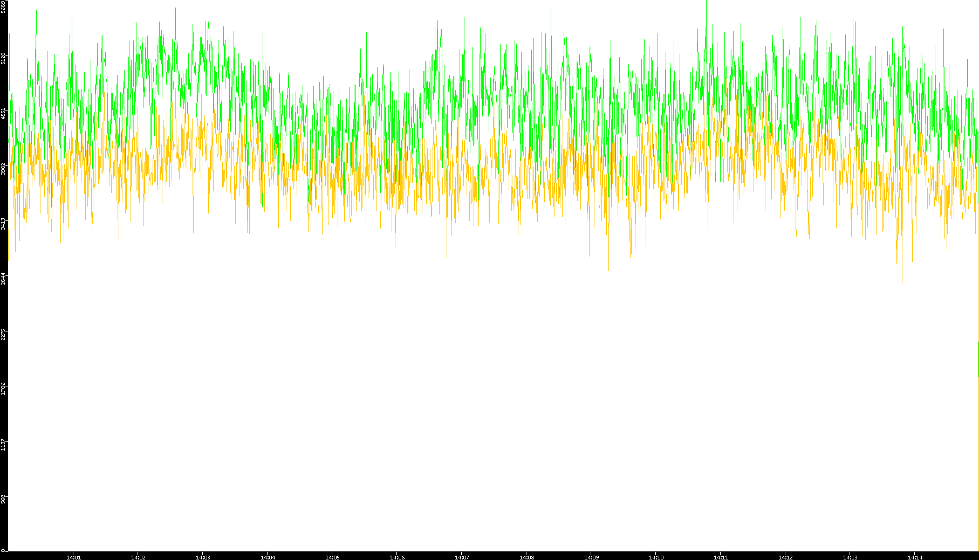Select the 14:05 time axis label
The width and height of the screenshot is (979, 560).
coord(332,557)
